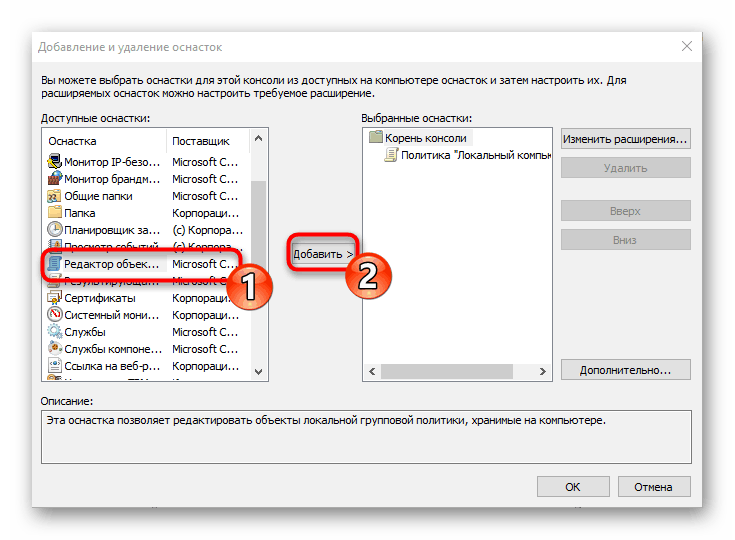Select the Папка snap-in entry
The image size is (735, 540).
(147, 213)
